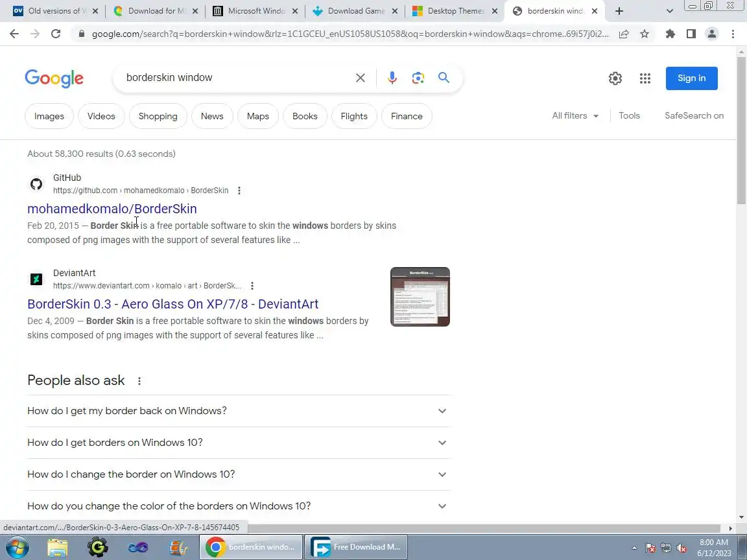Open the All filters dropdown
Screen dimensions: 747x560
point(575,116)
